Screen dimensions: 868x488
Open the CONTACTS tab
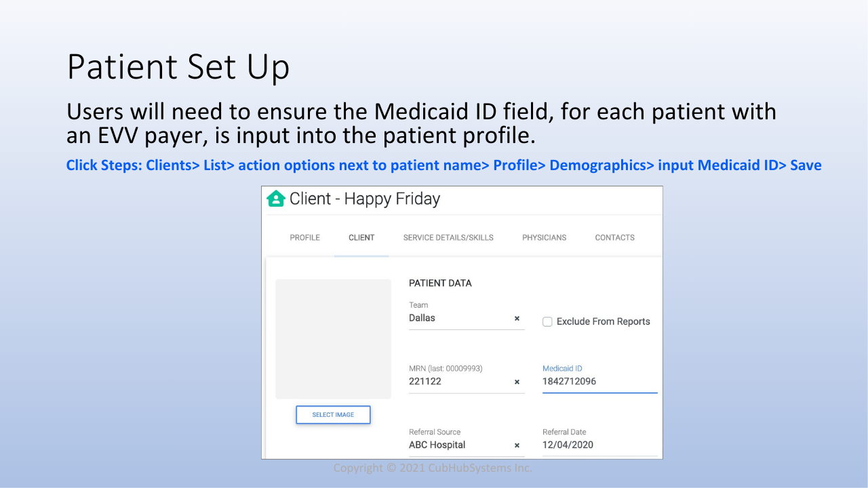click(x=615, y=238)
